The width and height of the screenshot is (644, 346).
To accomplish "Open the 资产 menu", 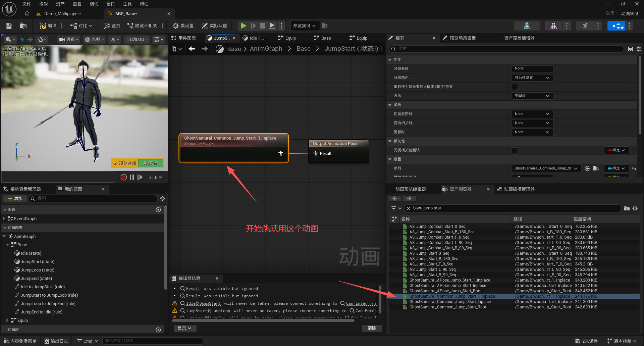I will (x=60, y=4).
